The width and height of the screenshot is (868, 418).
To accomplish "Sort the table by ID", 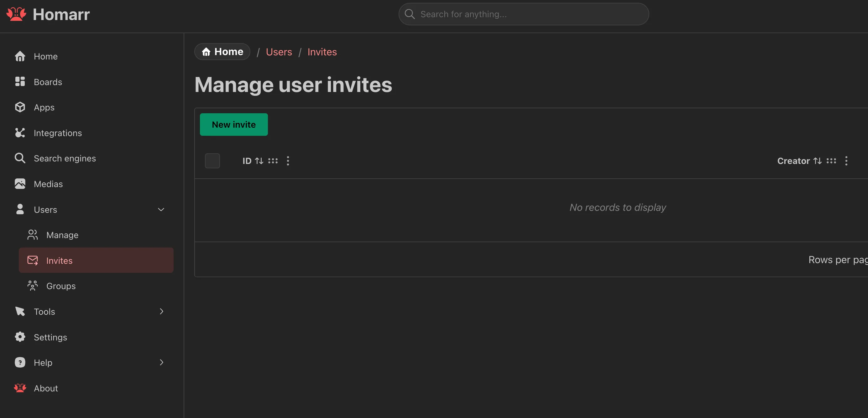I will pyautogui.click(x=259, y=161).
